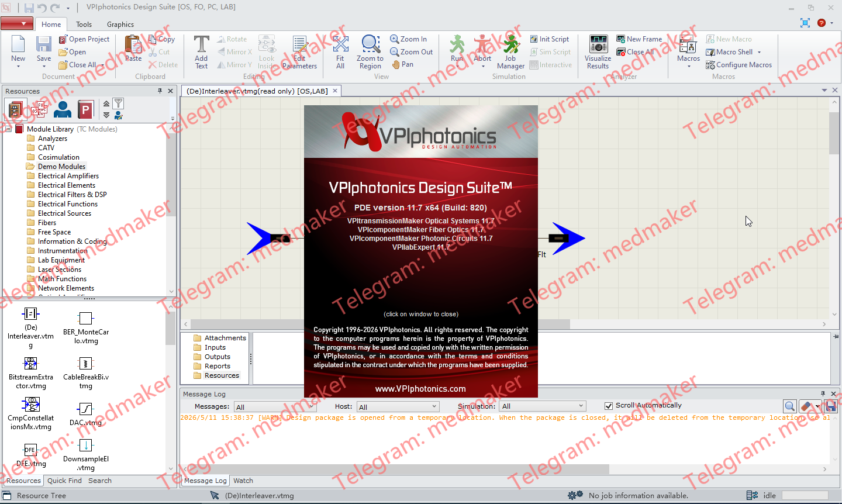Pin the Resources panel
842x504 pixels.
[x=160, y=91]
